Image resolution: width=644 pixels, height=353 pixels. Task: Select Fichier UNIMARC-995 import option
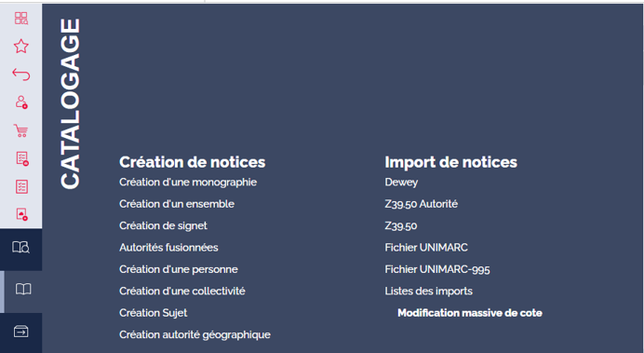tap(437, 269)
